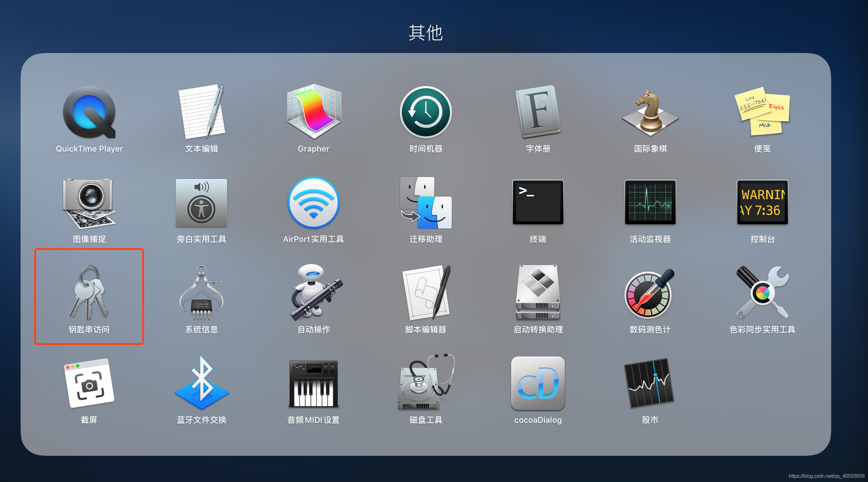
Task: Click the 音频 MIDI 设置 label text
Action: 314,420
